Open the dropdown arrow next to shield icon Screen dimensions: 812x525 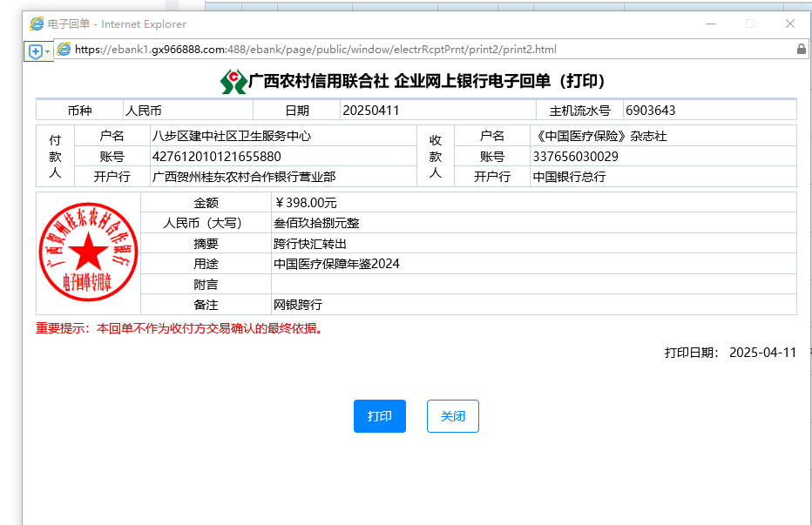click(48, 51)
